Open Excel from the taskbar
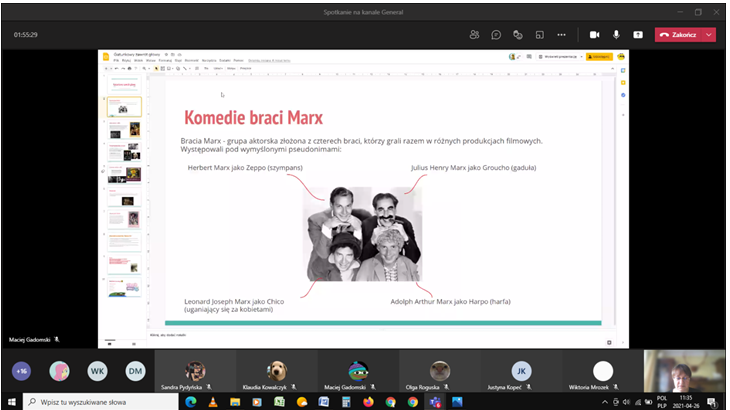The image size is (730, 410). coord(279,402)
